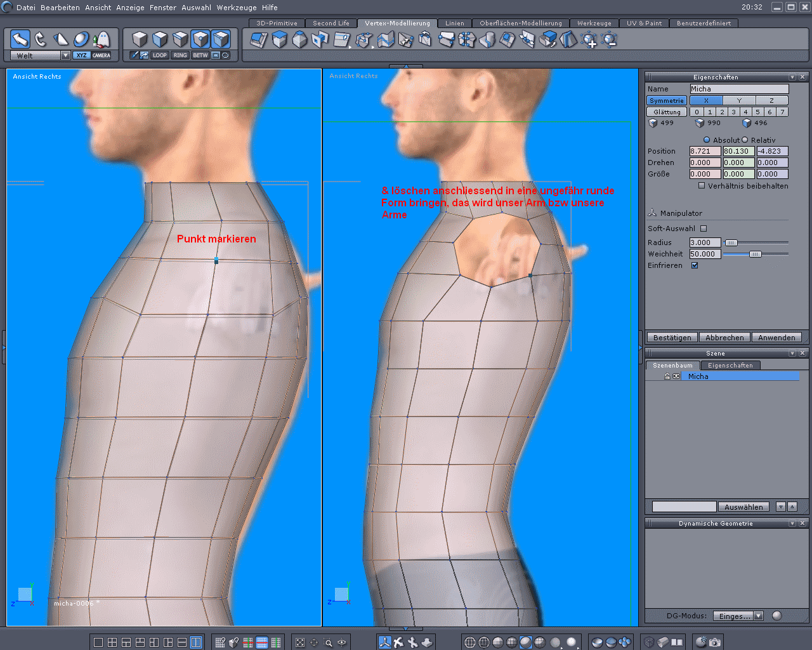Toggle CAMERA manipulator orientation
Screen dimensions: 812x650
[x=101, y=55]
